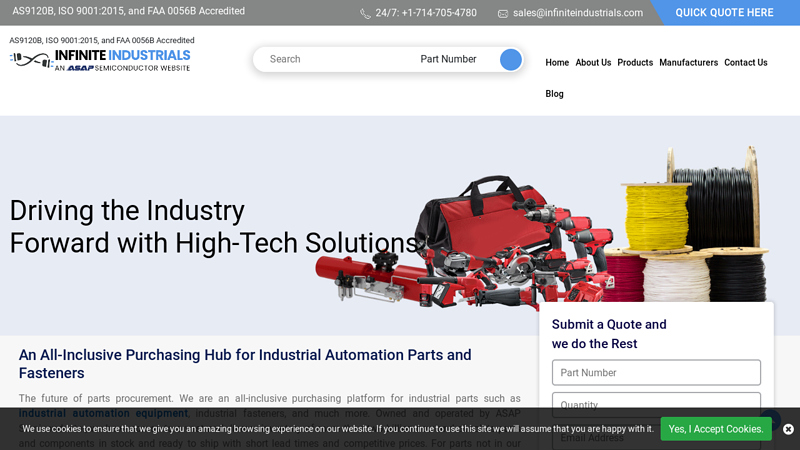Focus the Part Number quote field
800x450 pixels.
click(656, 372)
